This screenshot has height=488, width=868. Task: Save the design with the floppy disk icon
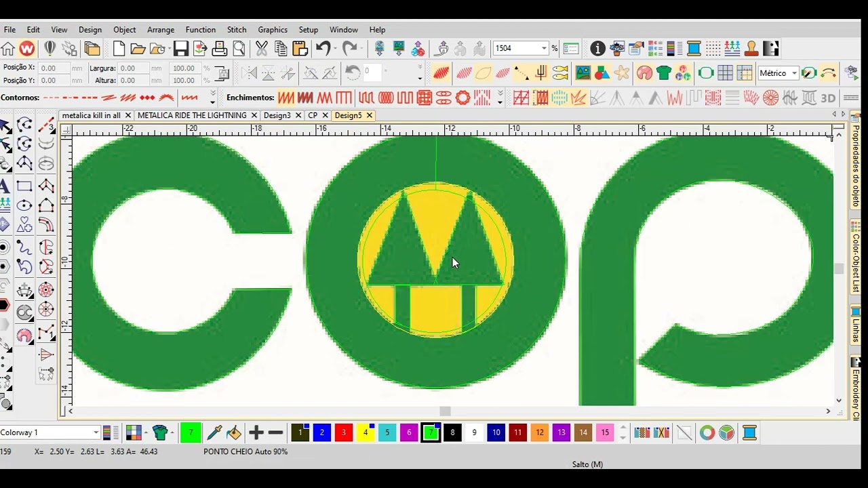(180, 48)
